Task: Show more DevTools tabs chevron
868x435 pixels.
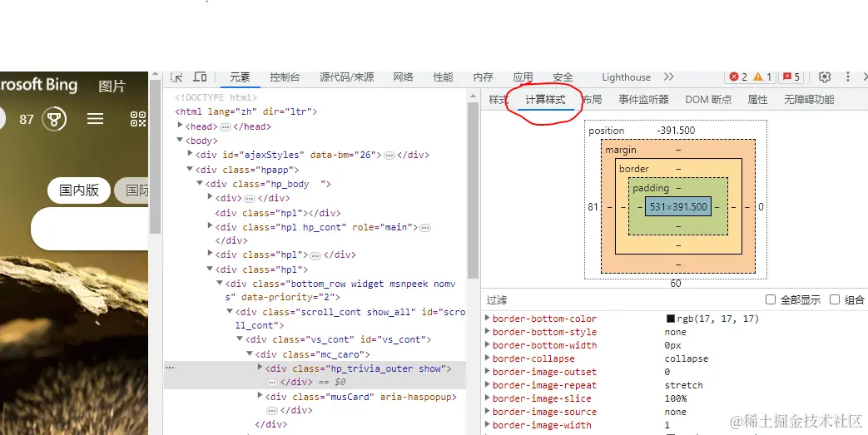Action: click(669, 77)
